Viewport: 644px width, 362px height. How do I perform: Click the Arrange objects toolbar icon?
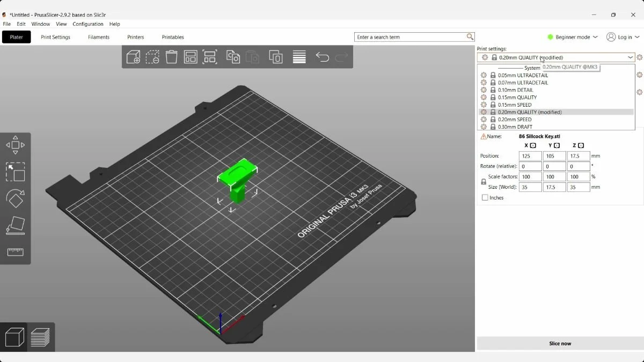pyautogui.click(x=191, y=57)
